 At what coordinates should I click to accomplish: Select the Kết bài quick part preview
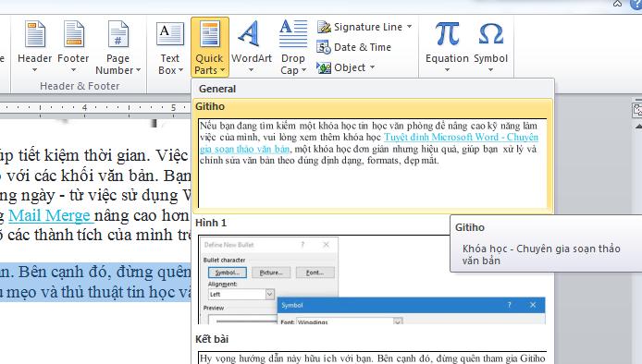372,358
